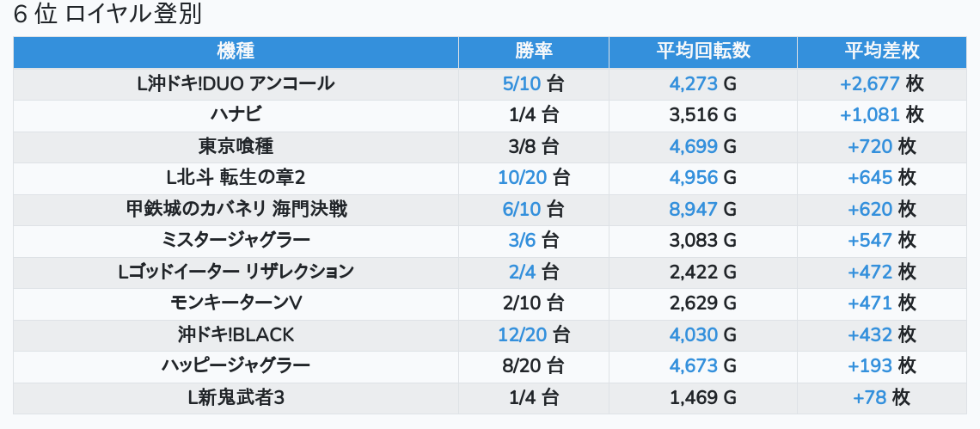Click the 8,947 average spins value
This screenshot has width=980, height=429.
(694, 209)
